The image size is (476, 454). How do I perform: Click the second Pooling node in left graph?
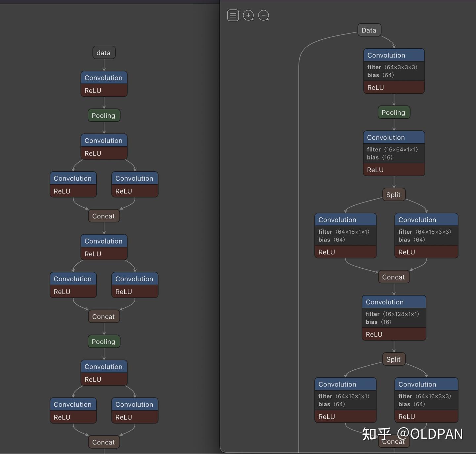104,341
